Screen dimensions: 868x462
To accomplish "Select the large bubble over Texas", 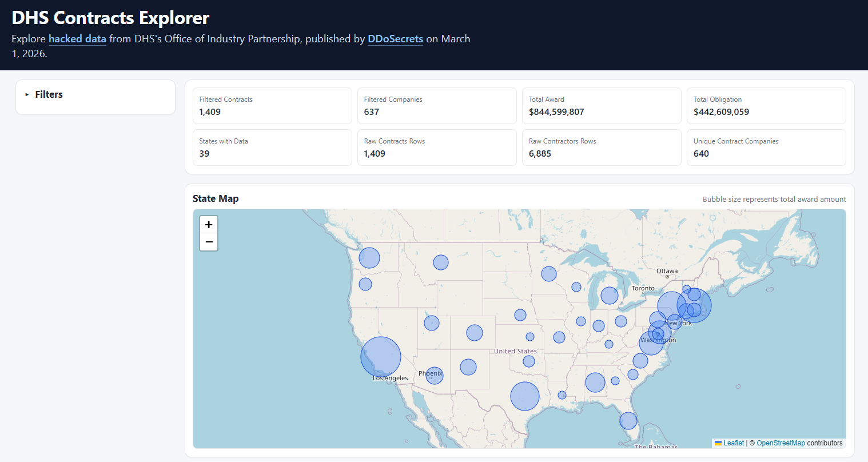I will [524, 396].
